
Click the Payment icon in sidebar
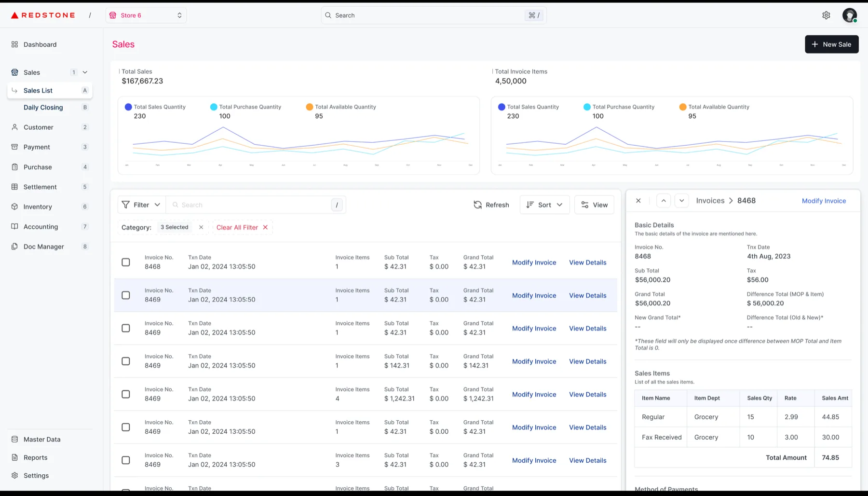pyautogui.click(x=14, y=147)
